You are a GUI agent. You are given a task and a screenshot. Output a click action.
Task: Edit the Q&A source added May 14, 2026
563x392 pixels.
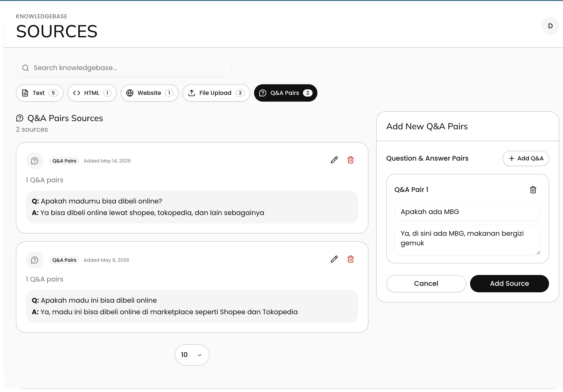tap(334, 160)
